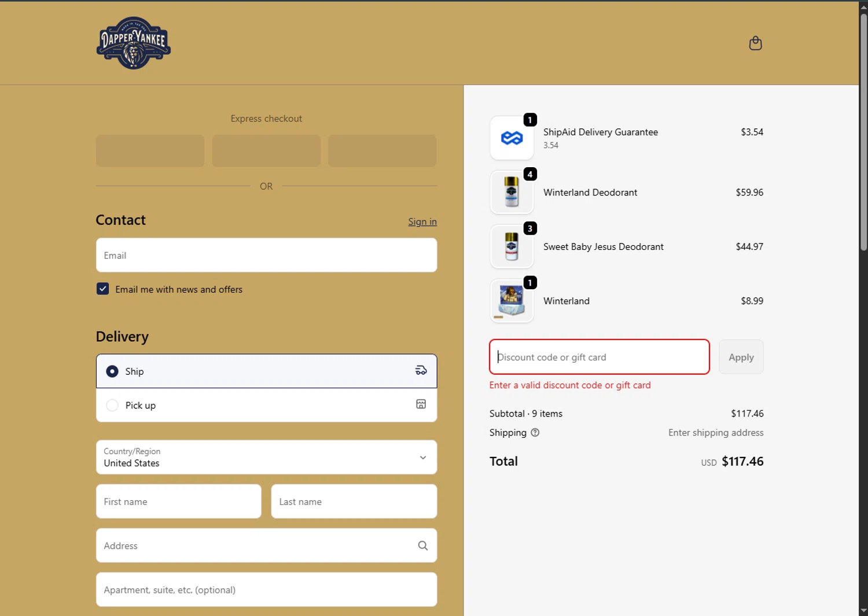Viewport: 868px width, 616px height.
Task: Focus the Apartment, suite, etc. field
Action: (266, 589)
